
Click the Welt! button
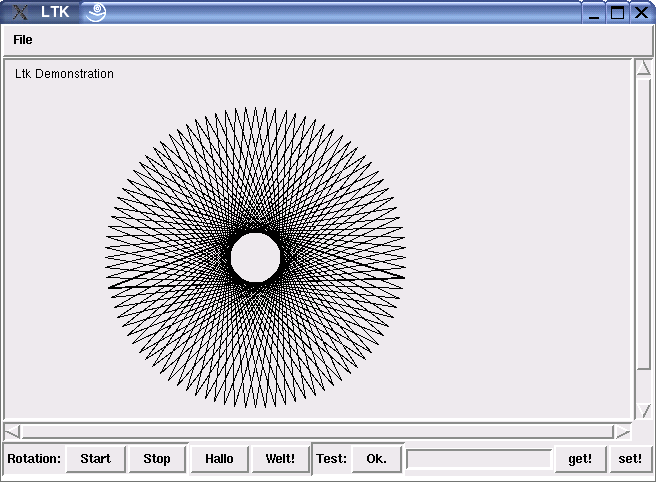(x=280, y=459)
